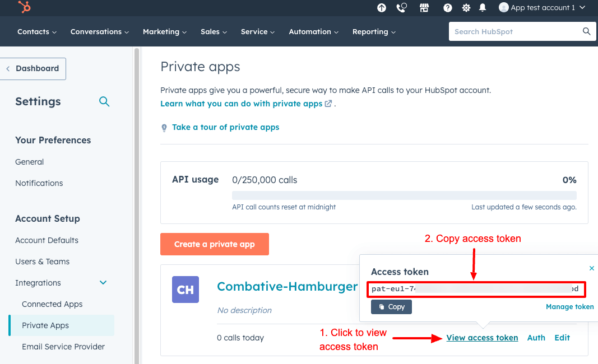Click the settings sidebar scrollbar
Image resolution: width=598 pixels, height=364 pixels.
click(x=137, y=206)
